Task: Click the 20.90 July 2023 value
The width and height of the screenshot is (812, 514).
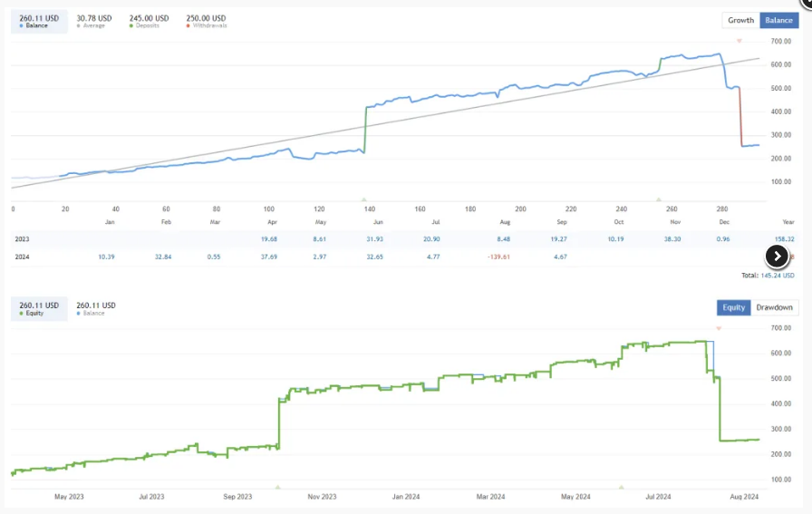Action: tap(431, 239)
